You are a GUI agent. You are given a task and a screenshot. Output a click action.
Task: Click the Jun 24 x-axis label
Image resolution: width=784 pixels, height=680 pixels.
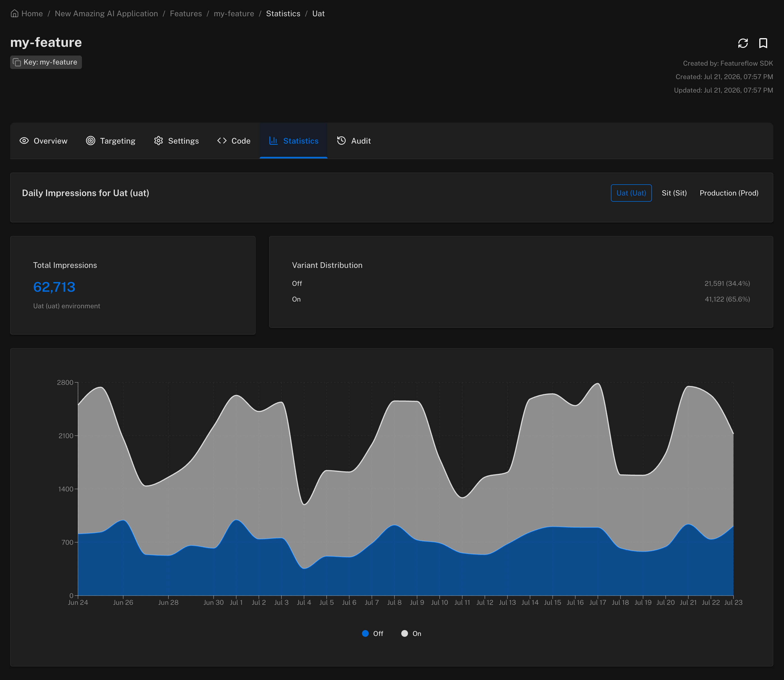pyautogui.click(x=78, y=602)
